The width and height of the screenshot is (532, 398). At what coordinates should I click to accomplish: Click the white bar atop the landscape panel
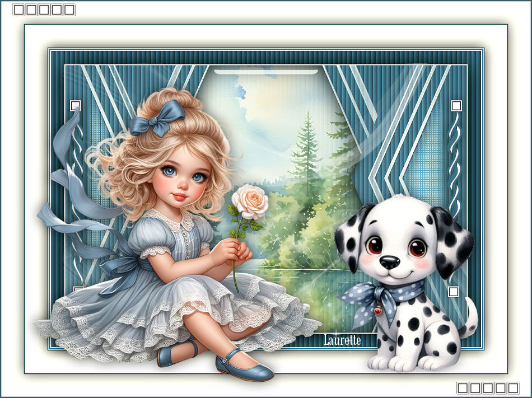point(266,72)
